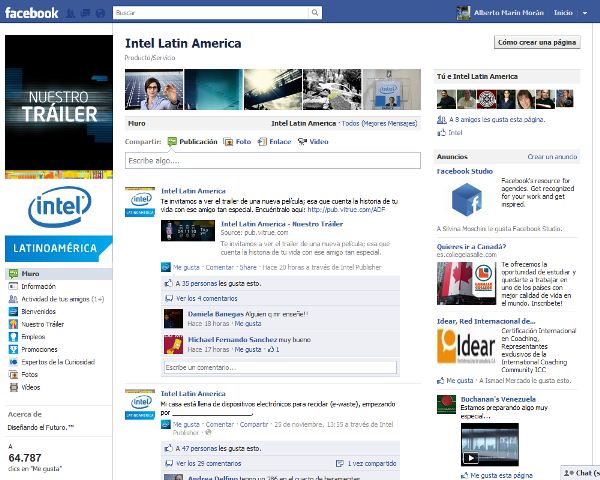Open Intel Latin America - Nuestro Tráiler link
Screen dimensions: 600x480
pyautogui.click(x=282, y=224)
